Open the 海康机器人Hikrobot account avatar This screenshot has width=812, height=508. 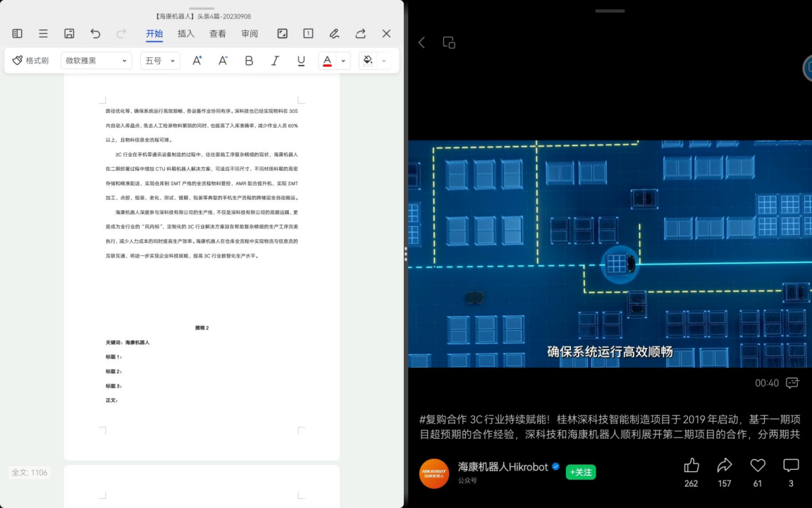[434, 474]
